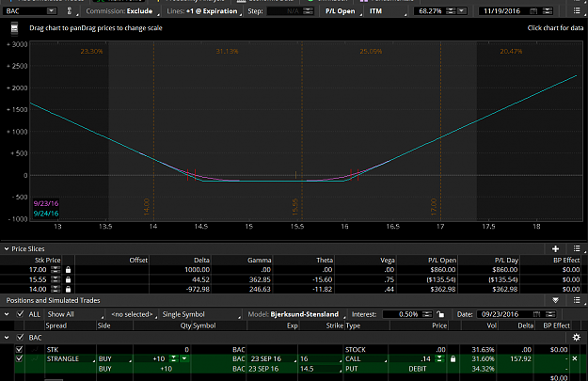Viewport: 588px width, 381px height.
Task: Open the Show All filter dropdown
Action: click(74, 314)
